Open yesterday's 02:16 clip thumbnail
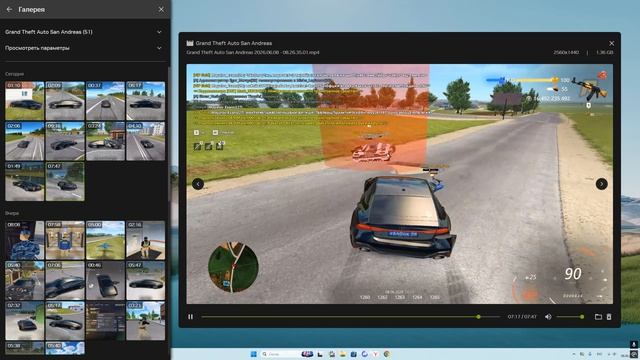Viewport: 640px width, 360px height. tap(146, 240)
